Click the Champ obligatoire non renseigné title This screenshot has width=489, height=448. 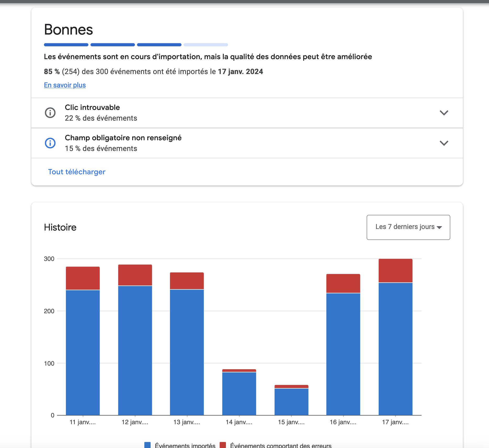coord(123,138)
